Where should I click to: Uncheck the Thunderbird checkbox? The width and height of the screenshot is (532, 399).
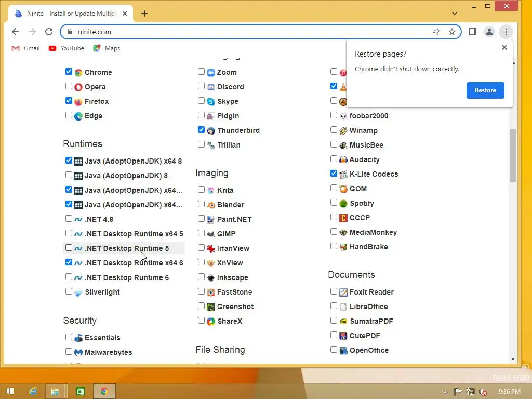coord(201,130)
